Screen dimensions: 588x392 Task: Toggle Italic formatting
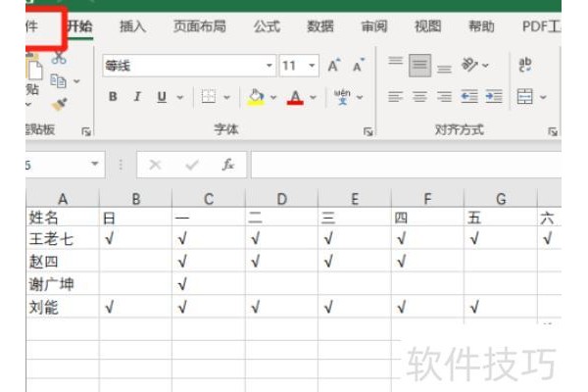137,97
